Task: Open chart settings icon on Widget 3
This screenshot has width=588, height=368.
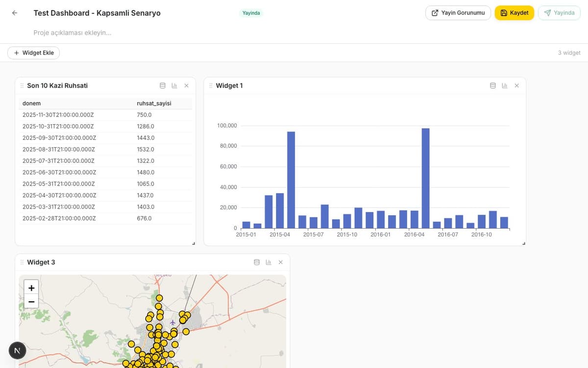Action: pos(269,262)
